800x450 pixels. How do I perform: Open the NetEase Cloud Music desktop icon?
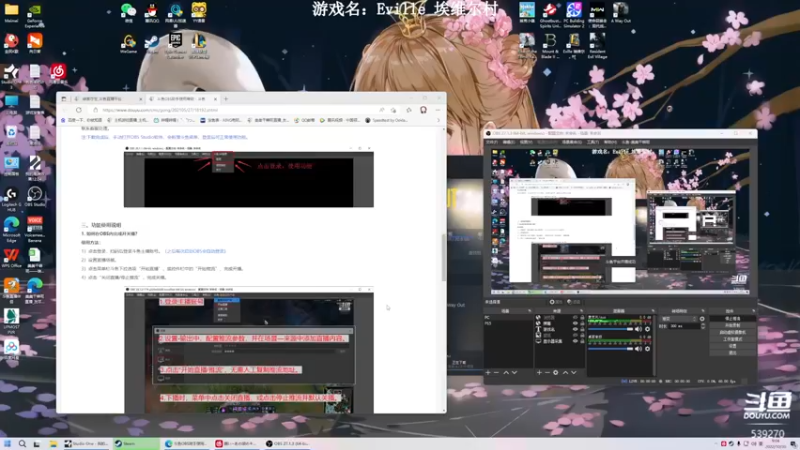pos(58,74)
